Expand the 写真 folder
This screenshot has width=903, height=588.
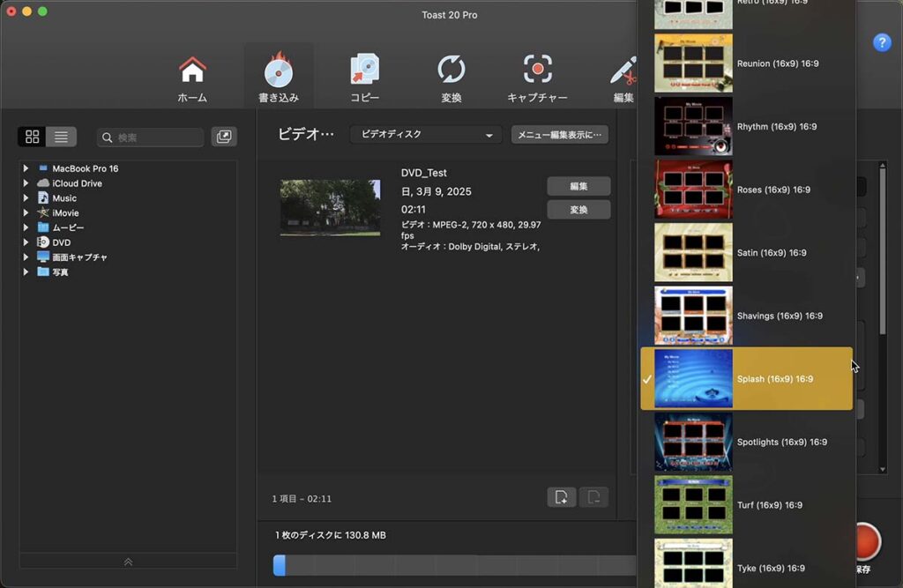tap(26, 272)
